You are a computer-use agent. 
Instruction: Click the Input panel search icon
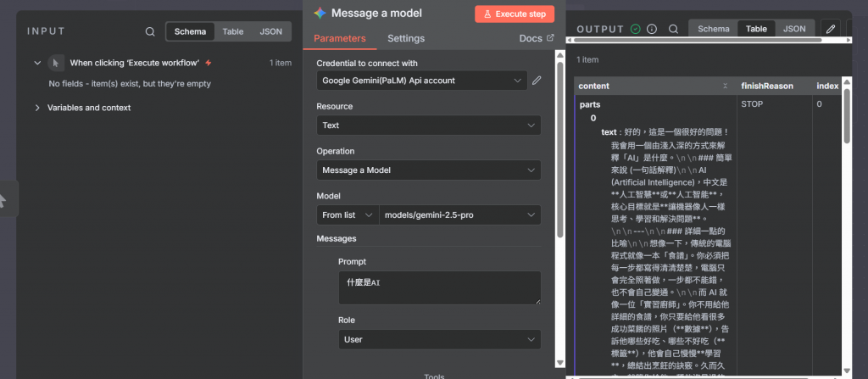tap(150, 31)
